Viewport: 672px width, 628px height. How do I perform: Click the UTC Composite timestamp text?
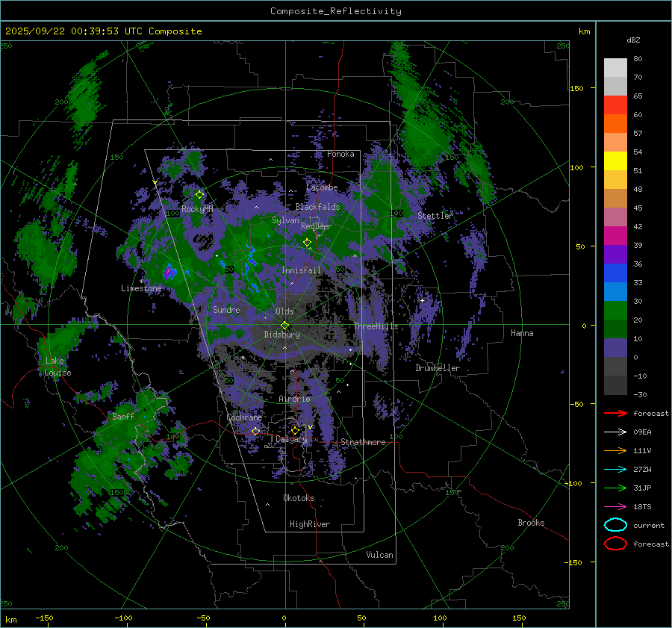click(104, 31)
